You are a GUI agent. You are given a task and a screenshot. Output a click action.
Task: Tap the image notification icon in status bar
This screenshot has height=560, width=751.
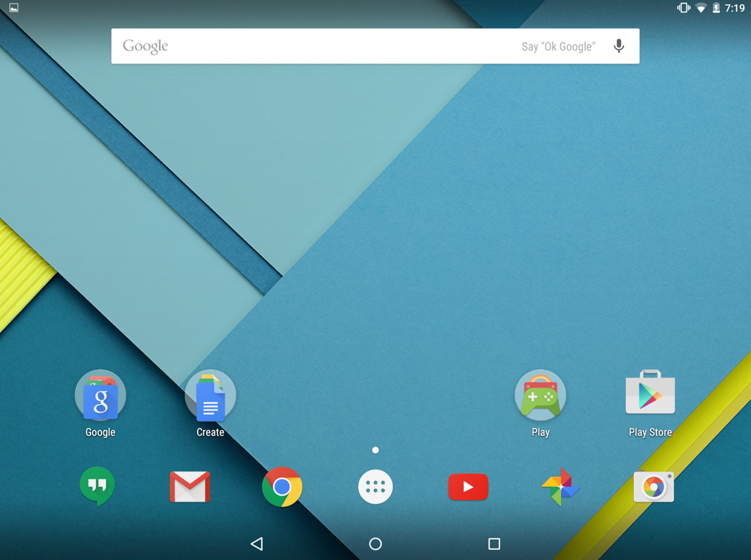[x=14, y=8]
